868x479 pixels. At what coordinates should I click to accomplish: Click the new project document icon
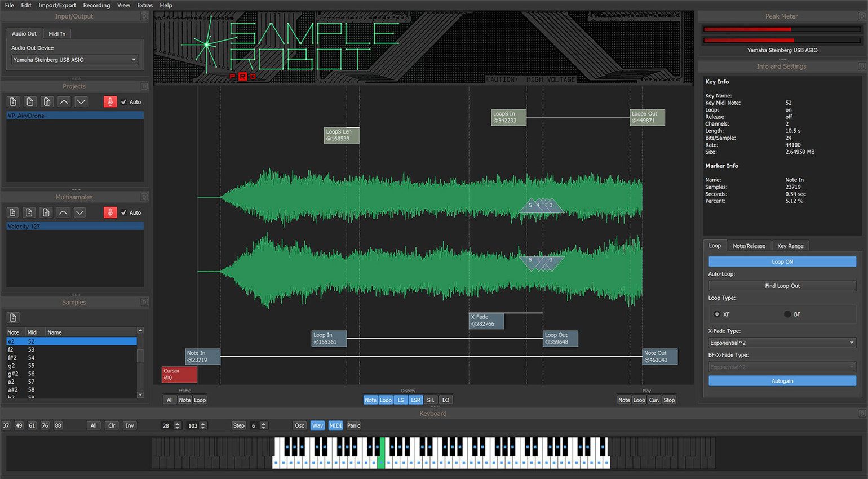(13, 101)
